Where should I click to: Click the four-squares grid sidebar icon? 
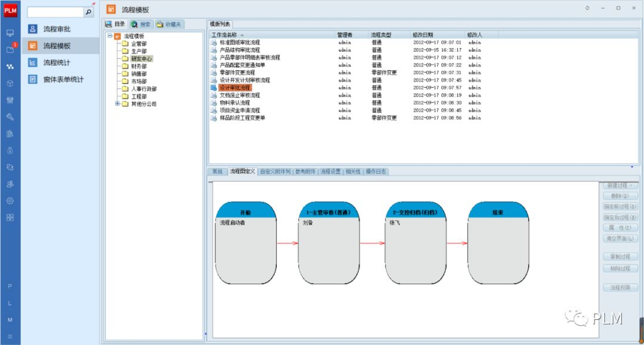[x=10, y=217]
